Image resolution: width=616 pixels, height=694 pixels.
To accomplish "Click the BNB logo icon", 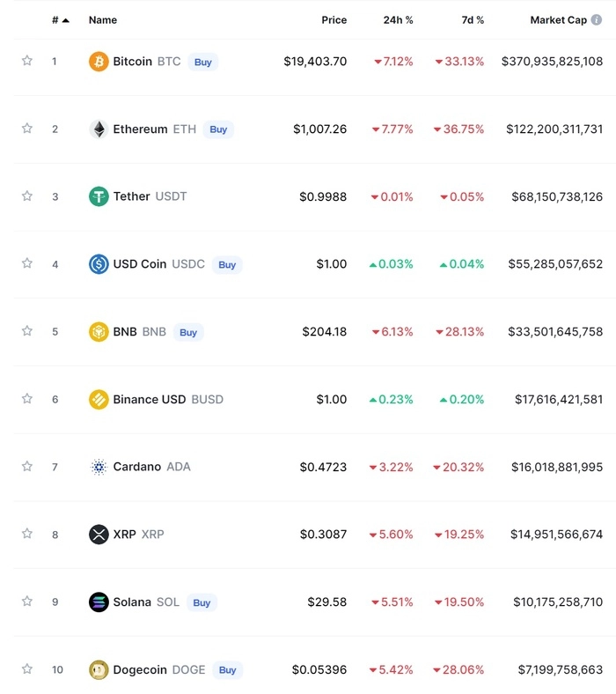I will [99, 332].
